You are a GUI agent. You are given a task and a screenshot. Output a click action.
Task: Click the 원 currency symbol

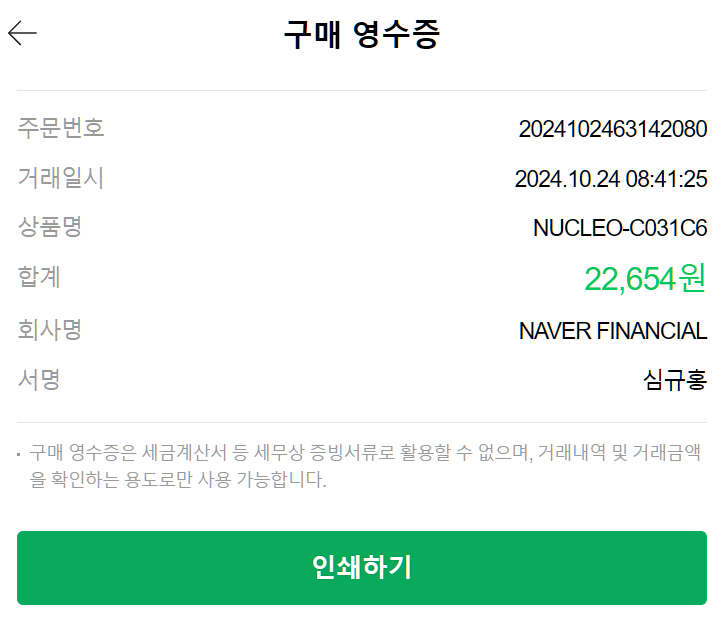(x=693, y=279)
